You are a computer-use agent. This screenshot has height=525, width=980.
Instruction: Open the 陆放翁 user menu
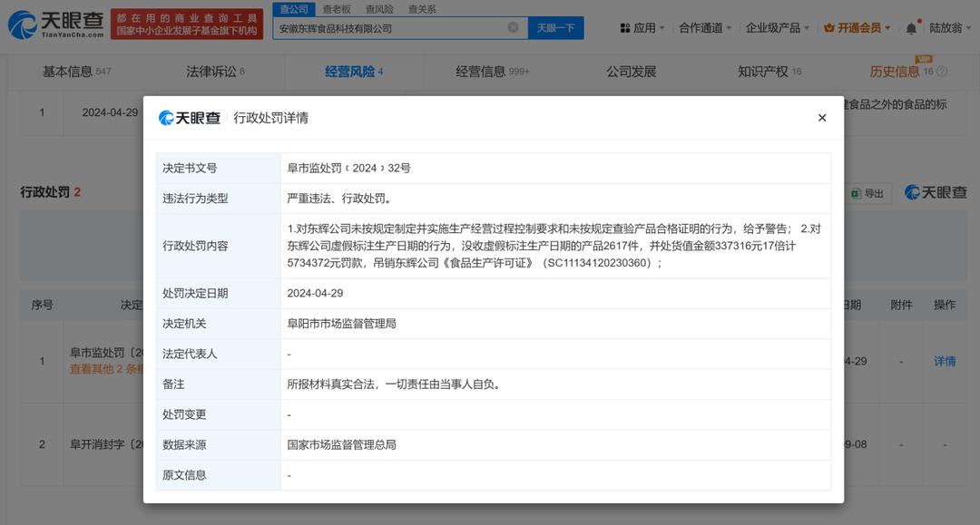point(950,28)
